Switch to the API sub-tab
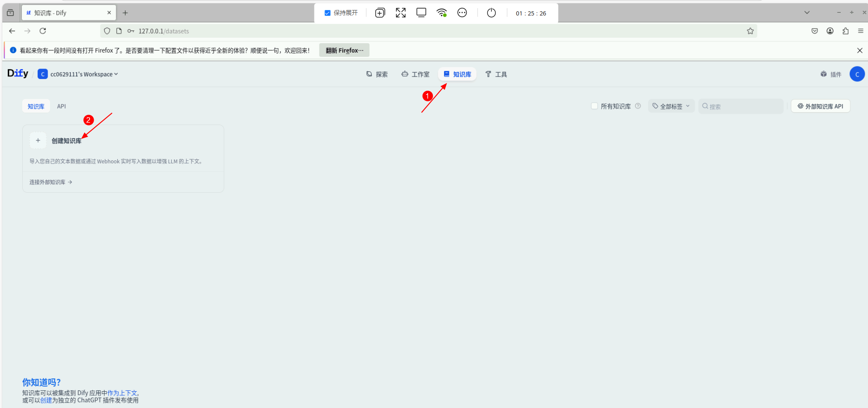The height and width of the screenshot is (408, 868). (x=61, y=106)
